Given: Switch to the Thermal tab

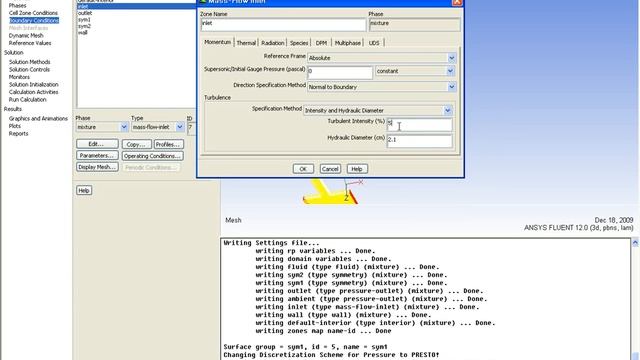Looking at the screenshot, I should 246,43.
